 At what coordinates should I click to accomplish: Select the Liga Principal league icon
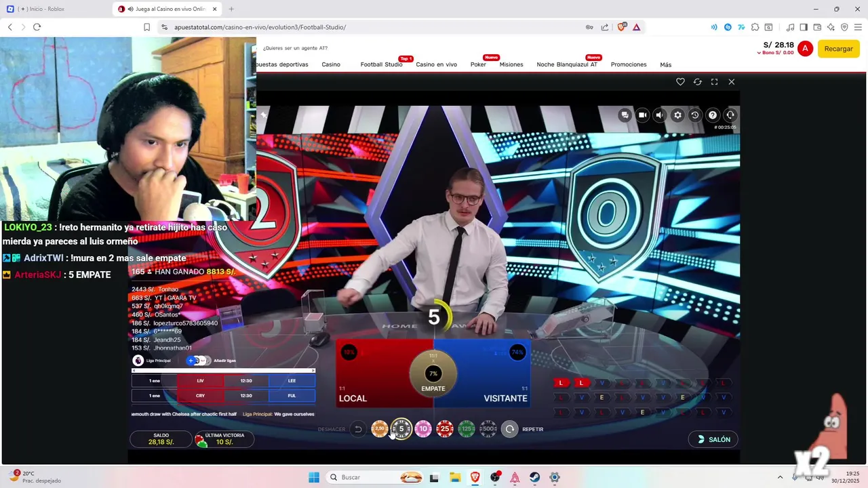[138, 361]
